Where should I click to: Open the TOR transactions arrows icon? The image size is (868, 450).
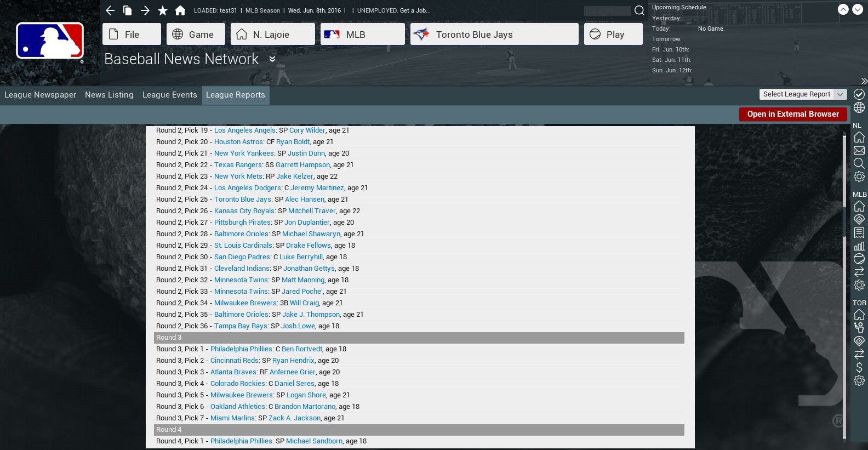click(x=859, y=354)
